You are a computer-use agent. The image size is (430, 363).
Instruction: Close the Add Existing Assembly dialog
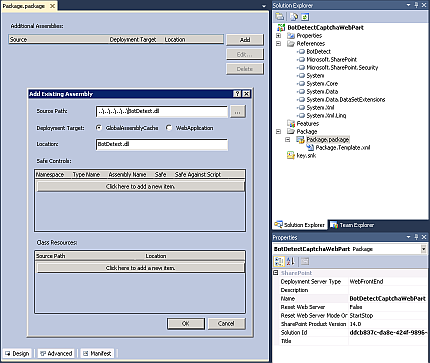(246, 94)
